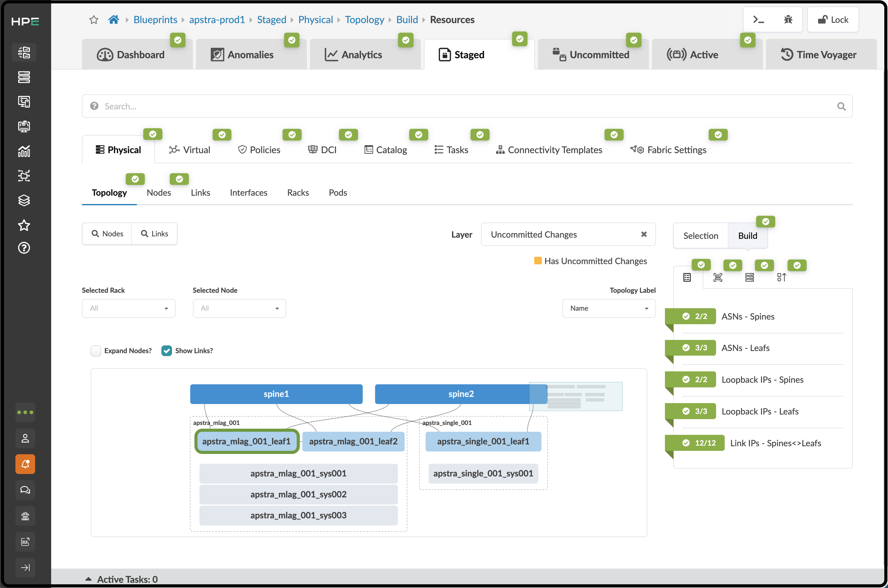Click the Nodes search button
The image size is (888, 588).
click(x=107, y=234)
